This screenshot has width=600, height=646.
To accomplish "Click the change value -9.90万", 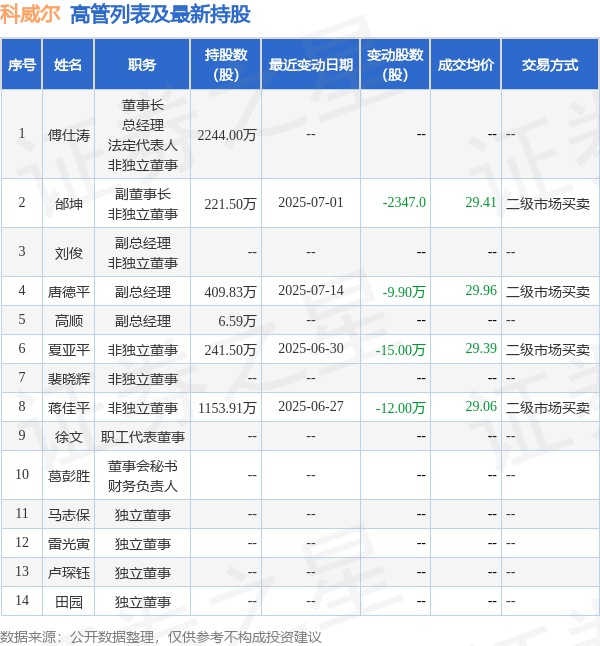I will pyautogui.click(x=404, y=292).
